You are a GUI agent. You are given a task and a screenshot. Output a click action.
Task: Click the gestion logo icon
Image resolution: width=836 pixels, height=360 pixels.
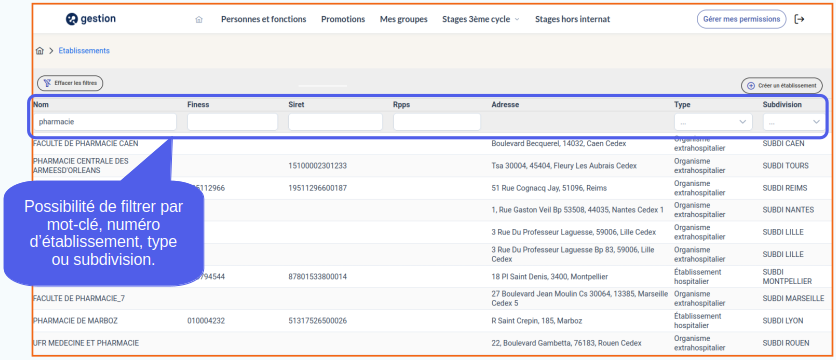(x=72, y=19)
